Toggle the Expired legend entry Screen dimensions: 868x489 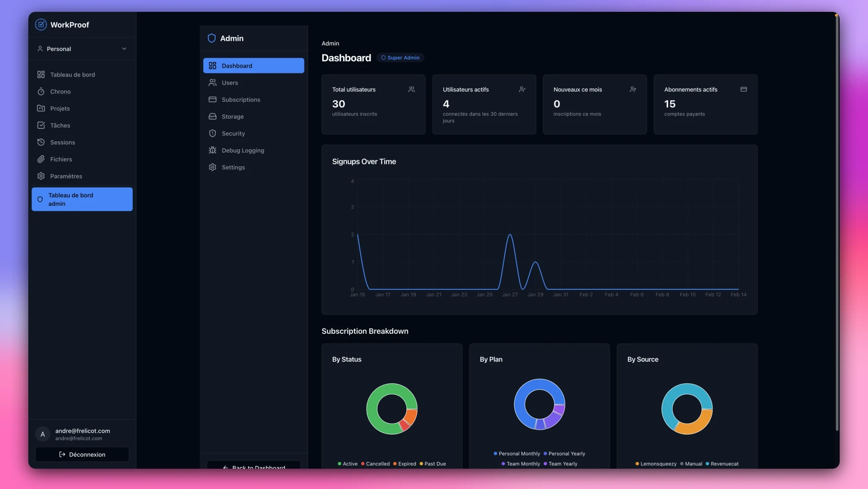point(404,464)
